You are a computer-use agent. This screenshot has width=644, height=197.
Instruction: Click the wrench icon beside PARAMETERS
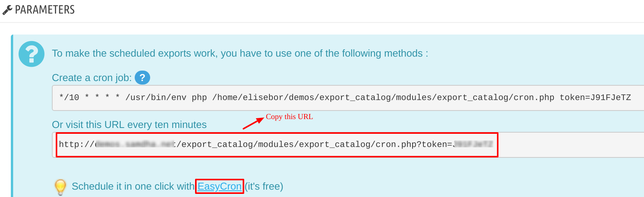point(7,10)
